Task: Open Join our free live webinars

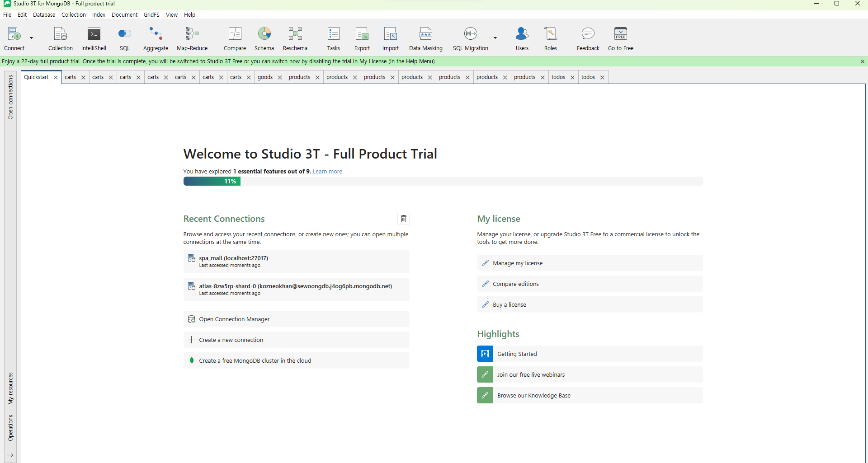Action: coord(590,374)
